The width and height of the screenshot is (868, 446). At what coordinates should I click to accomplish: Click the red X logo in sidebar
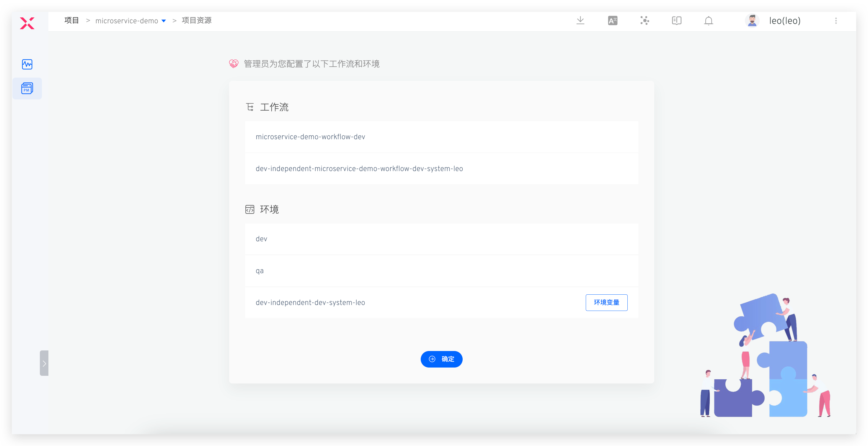27,23
